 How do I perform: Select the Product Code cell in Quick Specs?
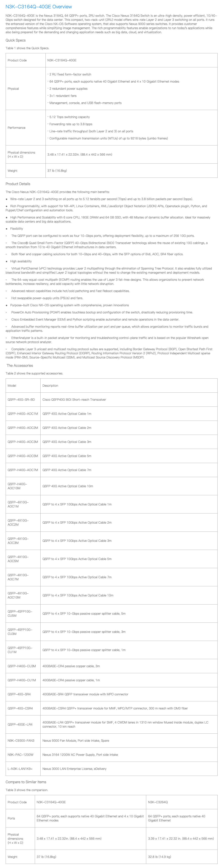coord(17,60)
